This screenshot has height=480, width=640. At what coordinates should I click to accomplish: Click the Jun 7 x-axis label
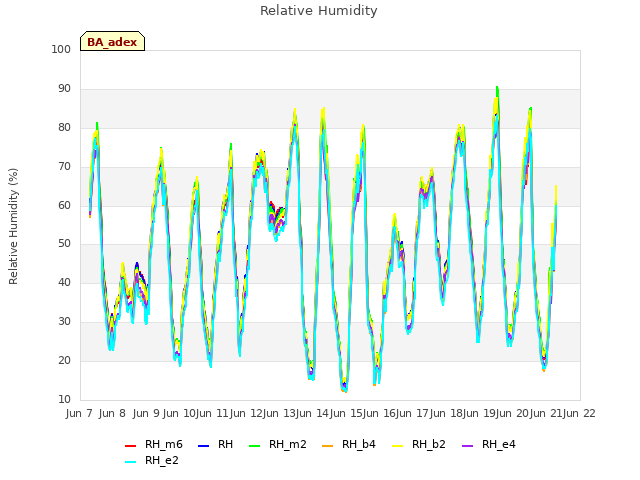coord(79,413)
